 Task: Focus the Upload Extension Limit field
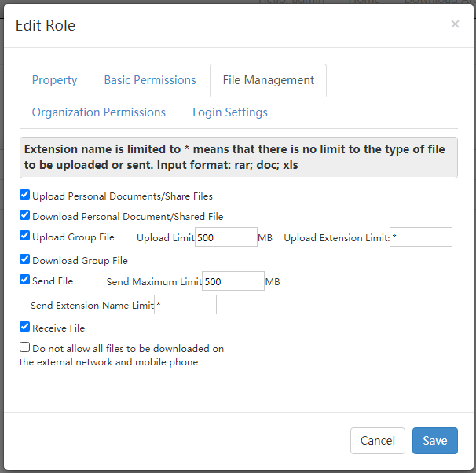tap(421, 236)
